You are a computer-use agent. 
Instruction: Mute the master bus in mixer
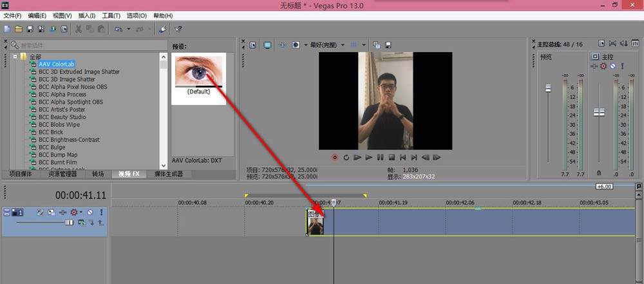tap(613, 66)
